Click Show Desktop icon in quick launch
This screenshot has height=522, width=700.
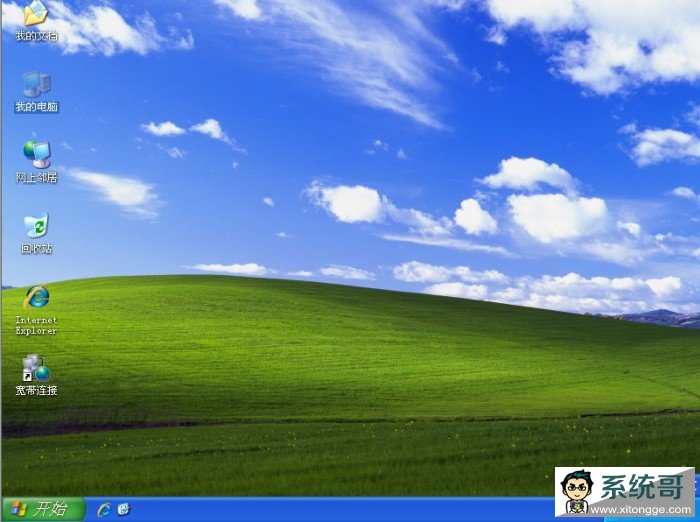[124, 509]
